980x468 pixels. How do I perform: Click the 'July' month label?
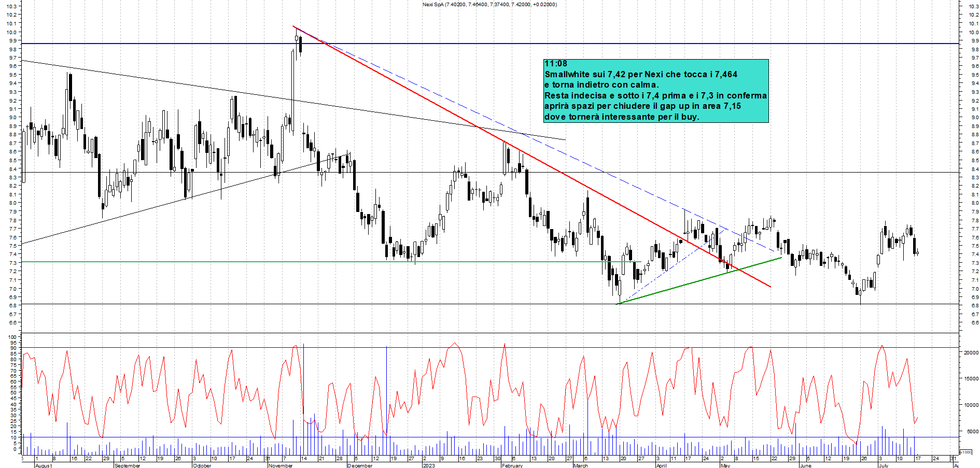point(884,465)
